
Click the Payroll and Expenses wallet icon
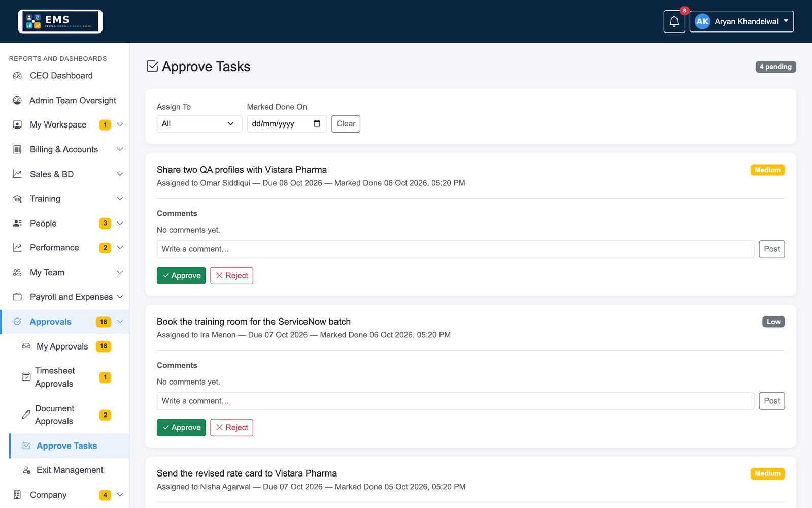tap(17, 297)
